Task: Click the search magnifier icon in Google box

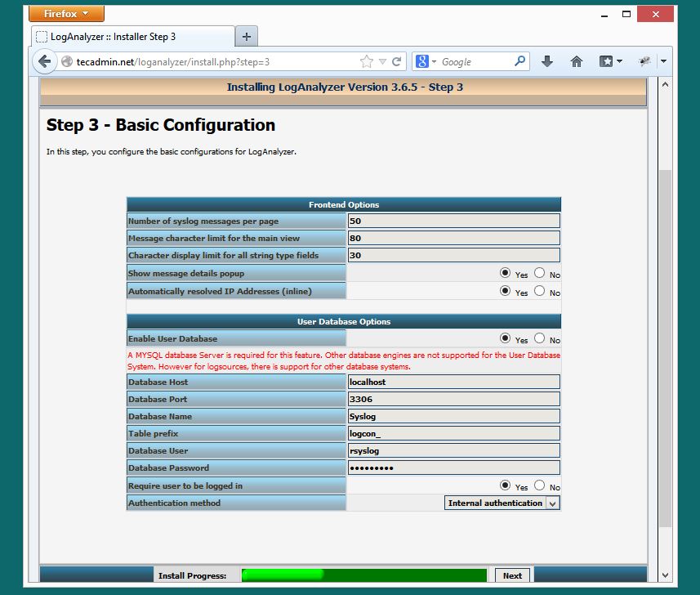Action: pos(519,61)
